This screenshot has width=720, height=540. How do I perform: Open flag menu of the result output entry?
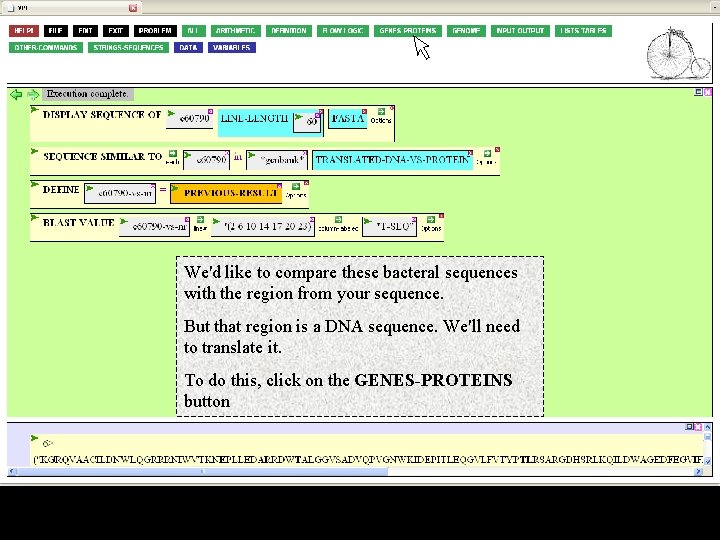tap(34, 438)
